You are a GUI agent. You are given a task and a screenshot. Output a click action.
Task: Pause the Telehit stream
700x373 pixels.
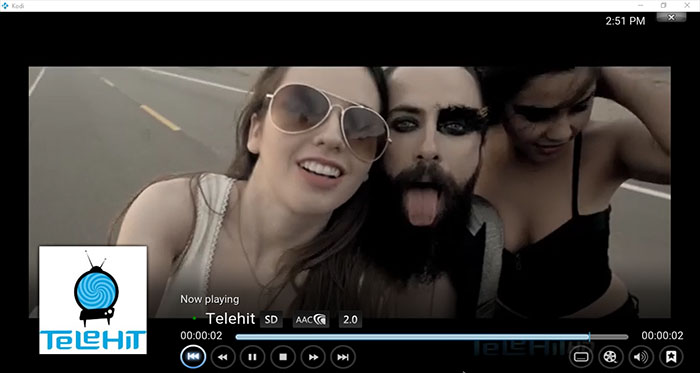252,357
